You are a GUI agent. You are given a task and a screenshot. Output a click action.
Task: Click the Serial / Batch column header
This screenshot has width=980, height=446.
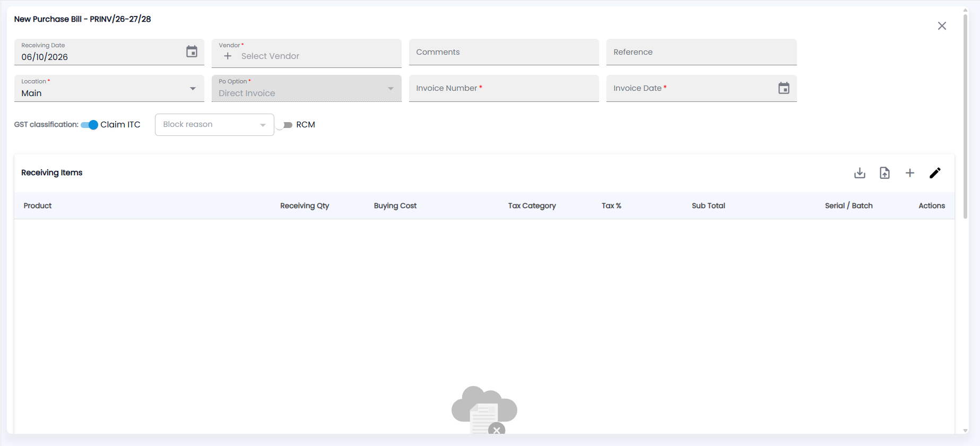tap(849, 205)
